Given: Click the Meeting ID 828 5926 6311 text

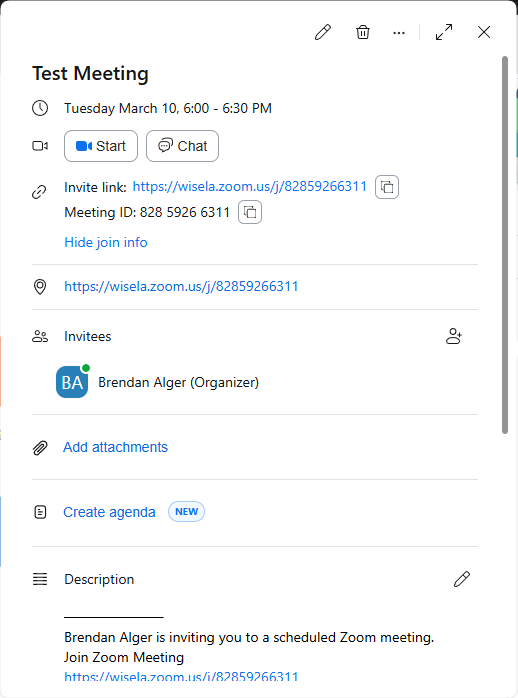Looking at the screenshot, I should [x=147, y=212].
